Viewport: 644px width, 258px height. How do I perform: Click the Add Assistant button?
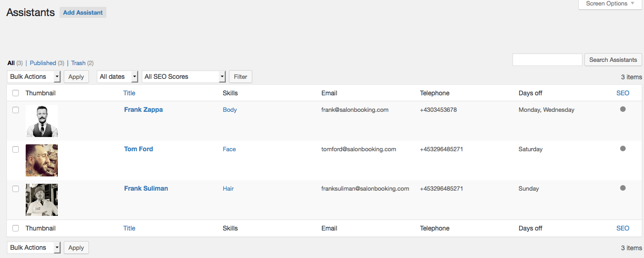click(x=83, y=12)
